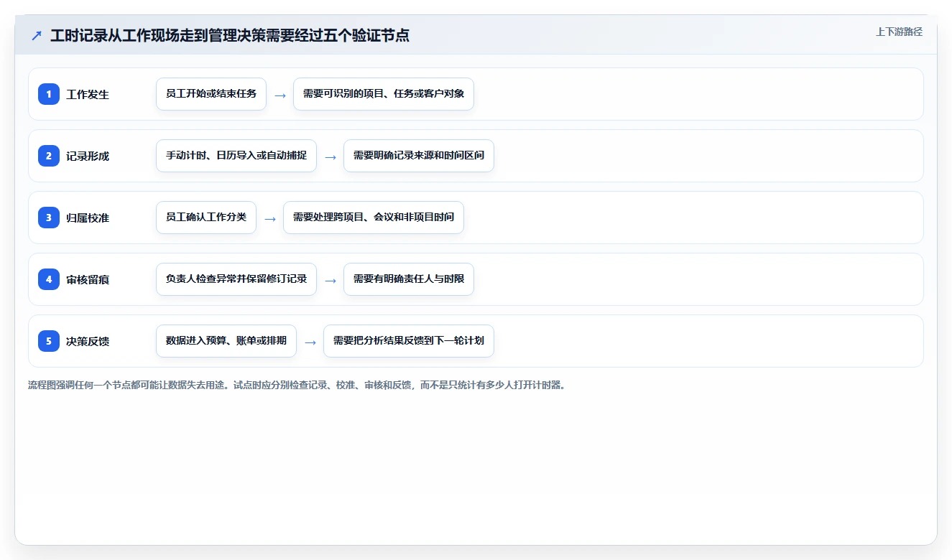
Task: Click the 需要可识别的项目、任务或客户对象 box
Action: (x=384, y=94)
